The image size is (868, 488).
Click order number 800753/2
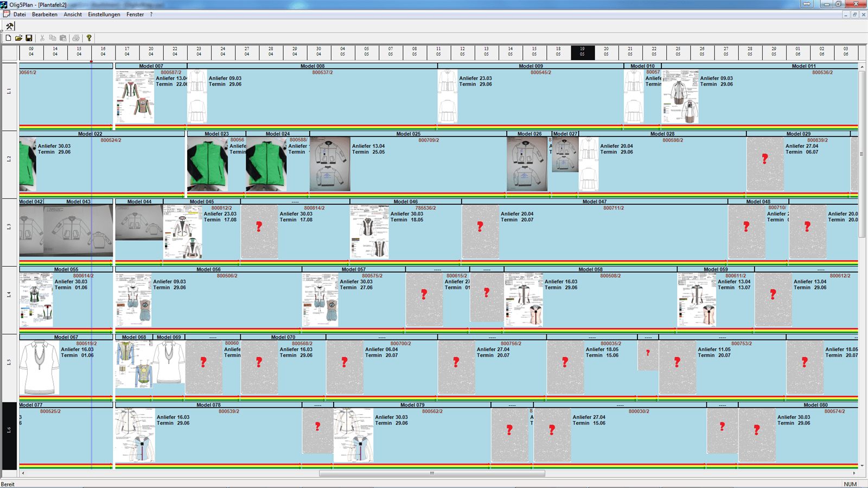742,344
